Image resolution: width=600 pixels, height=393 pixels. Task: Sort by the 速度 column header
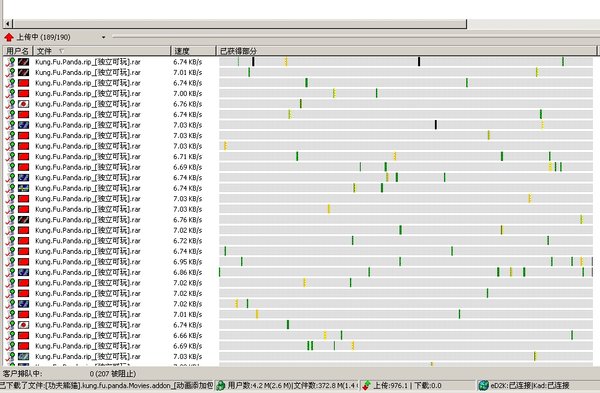193,51
